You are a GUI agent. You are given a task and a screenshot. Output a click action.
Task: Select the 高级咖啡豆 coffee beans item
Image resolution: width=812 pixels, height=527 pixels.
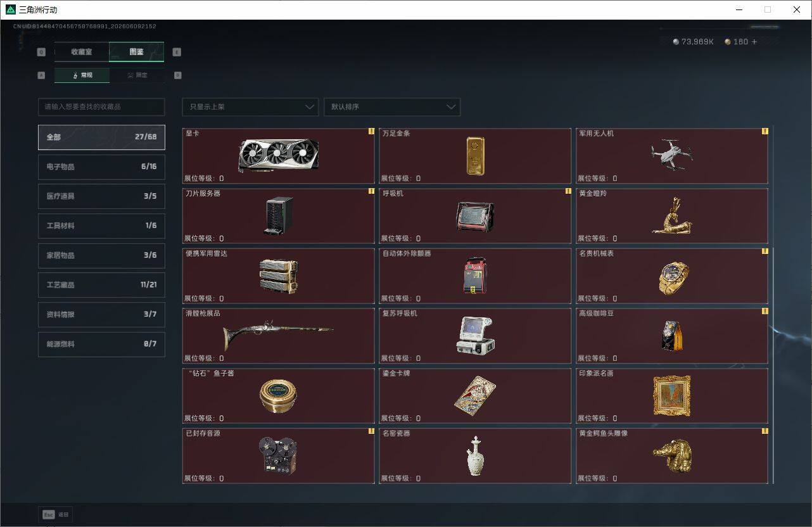pyautogui.click(x=672, y=336)
